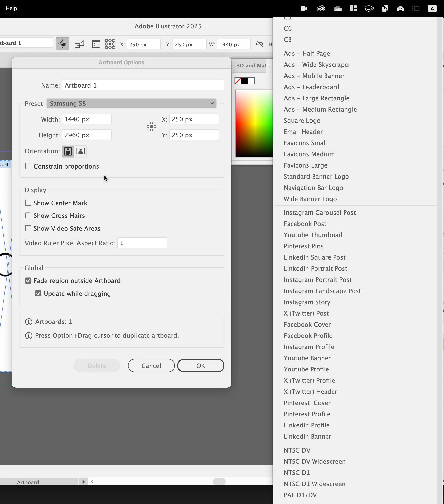Uncheck Fade region outside Artboard
Image resolution: width=444 pixels, height=504 pixels.
tap(28, 281)
